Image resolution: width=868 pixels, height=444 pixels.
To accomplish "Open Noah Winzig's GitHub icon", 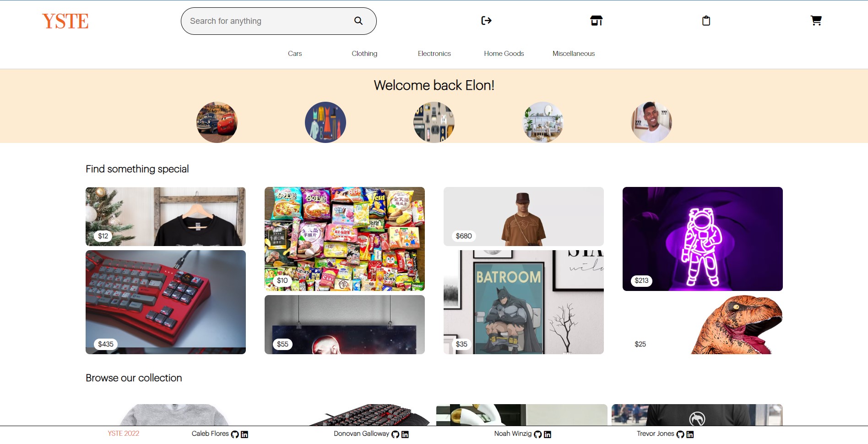I will [538, 434].
